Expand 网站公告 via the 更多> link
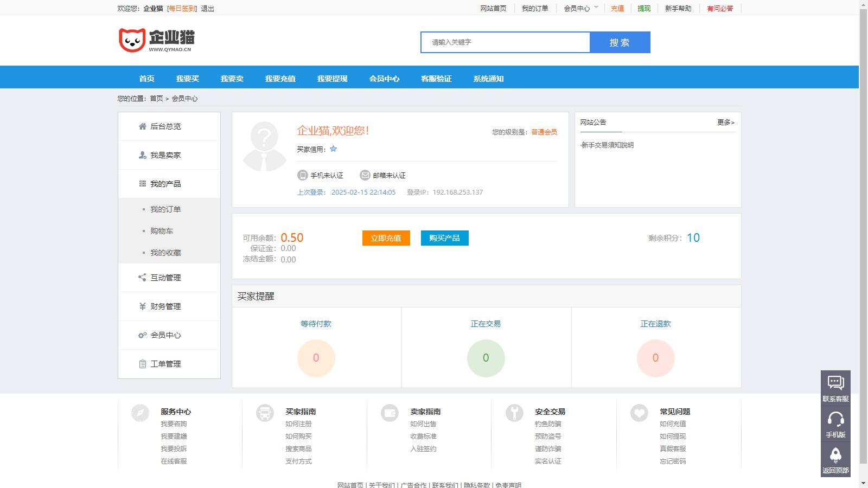This screenshot has height=488, width=868. pyautogui.click(x=725, y=123)
